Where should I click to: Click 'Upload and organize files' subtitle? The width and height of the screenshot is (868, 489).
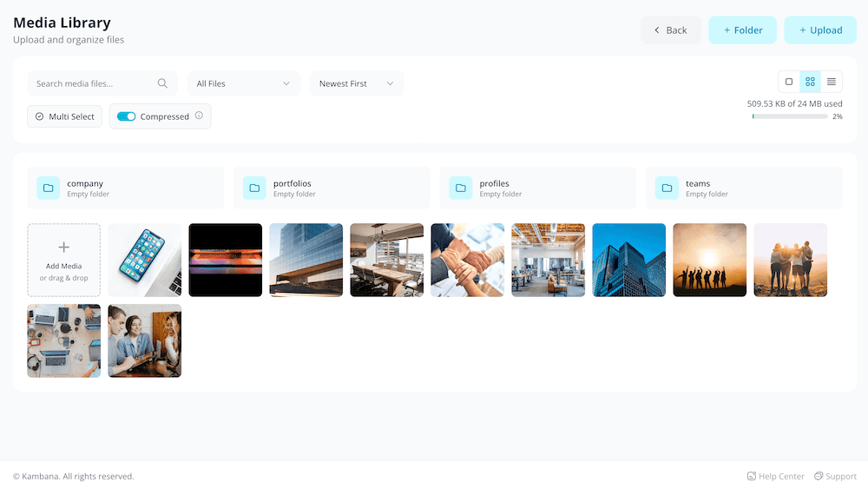click(69, 40)
